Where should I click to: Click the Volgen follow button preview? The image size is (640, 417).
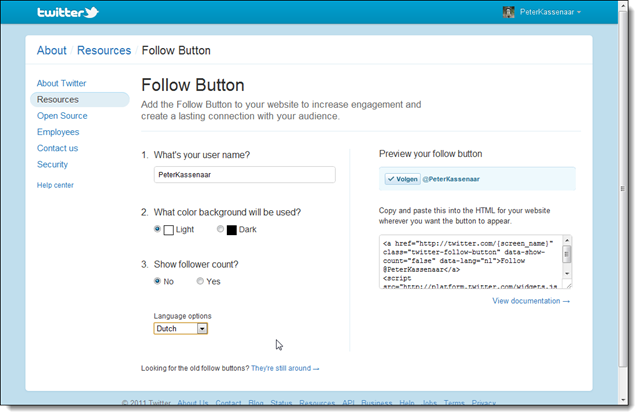[402, 179]
